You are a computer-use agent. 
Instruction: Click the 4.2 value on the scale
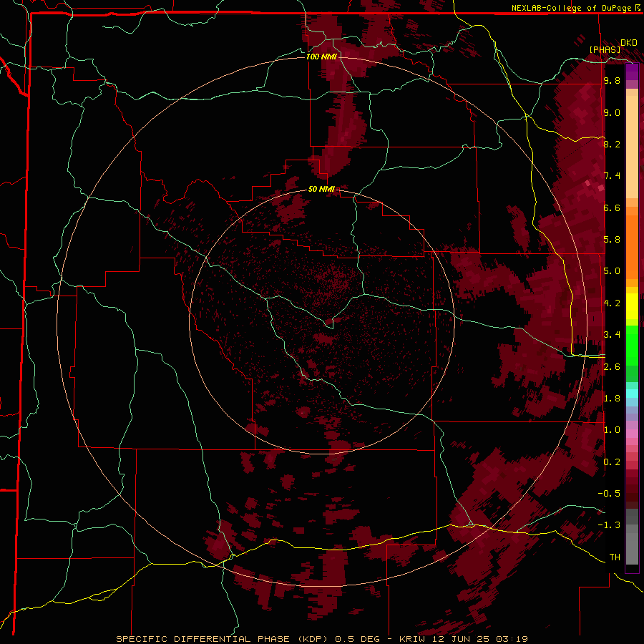click(612, 303)
